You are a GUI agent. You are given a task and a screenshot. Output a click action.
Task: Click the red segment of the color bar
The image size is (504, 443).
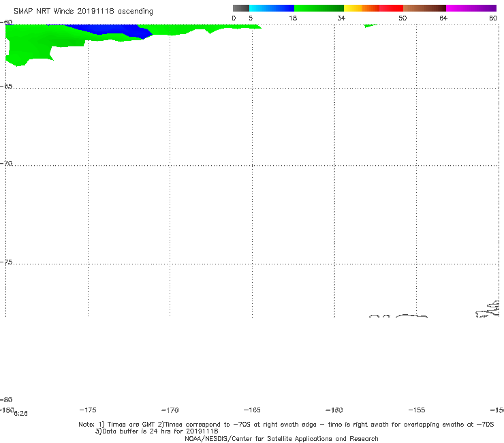tap(391, 8)
